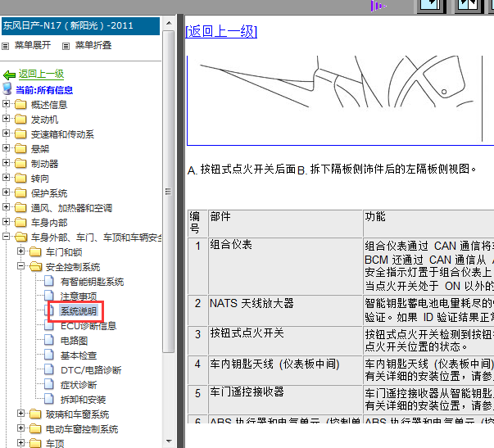Expand the 电动车窗控制系统 node
This screenshot has height=448, width=494.
(x=20, y=428)
